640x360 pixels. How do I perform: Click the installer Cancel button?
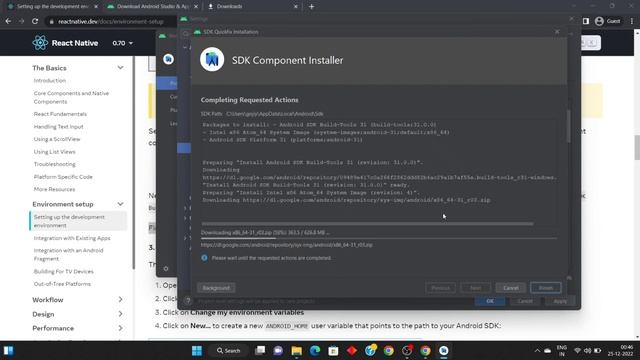[511, 288]
